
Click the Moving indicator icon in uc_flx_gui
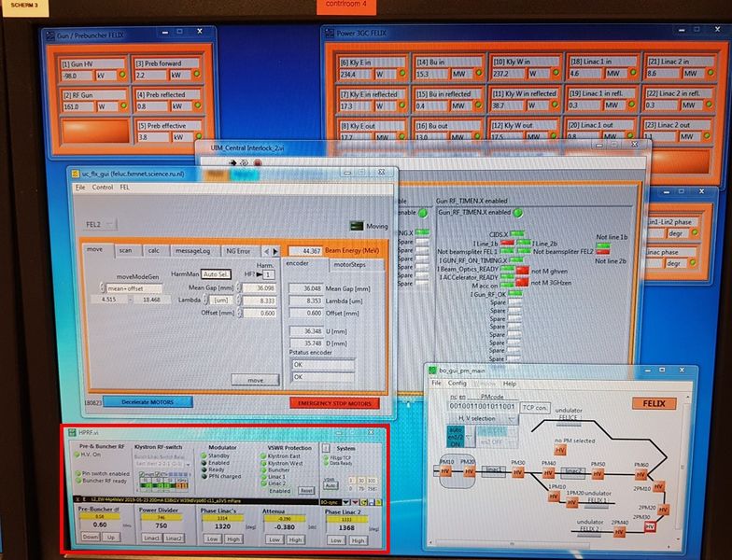(x=357, y=226)
